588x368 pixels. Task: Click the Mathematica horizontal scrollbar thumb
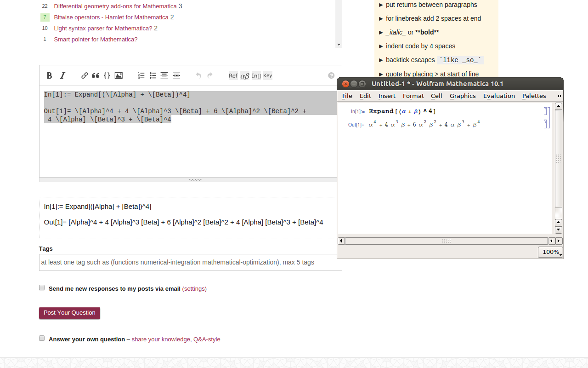(446, 241)
